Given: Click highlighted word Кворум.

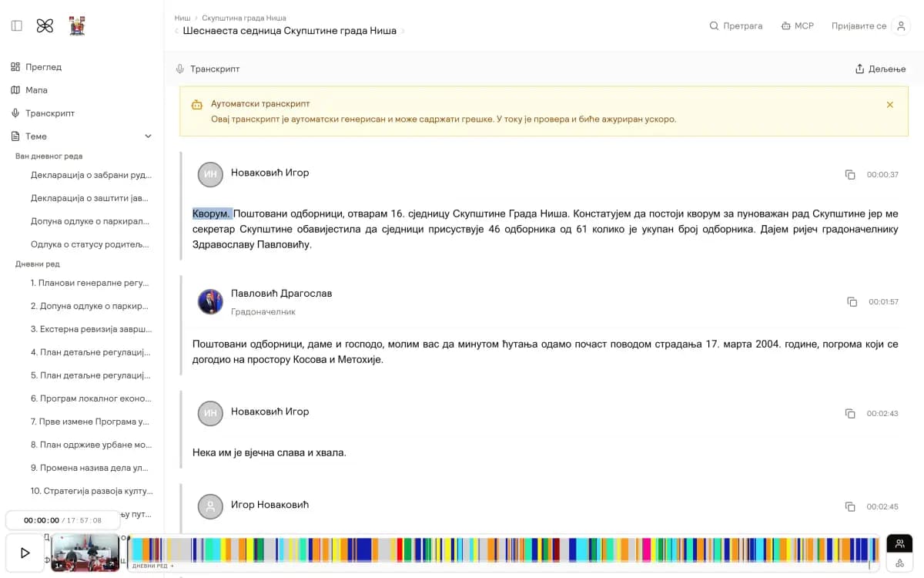Looking at the screenshot, I should point(213,213).
